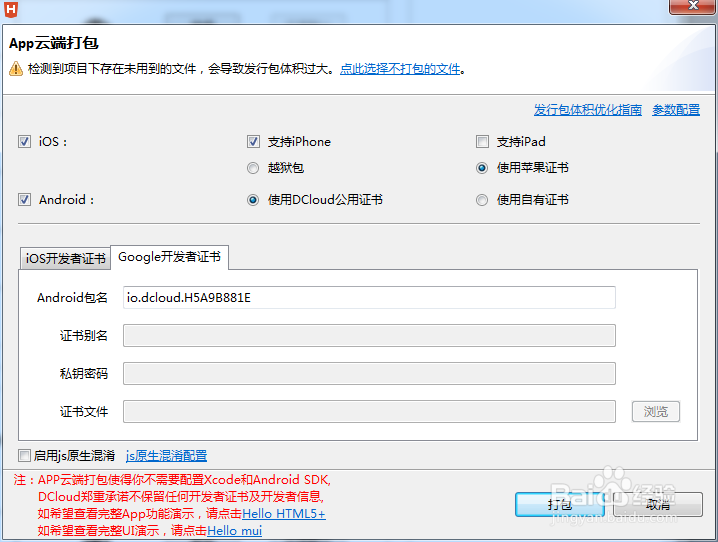Enable 启用js原生混淆 checkbox

click(24, 455)
